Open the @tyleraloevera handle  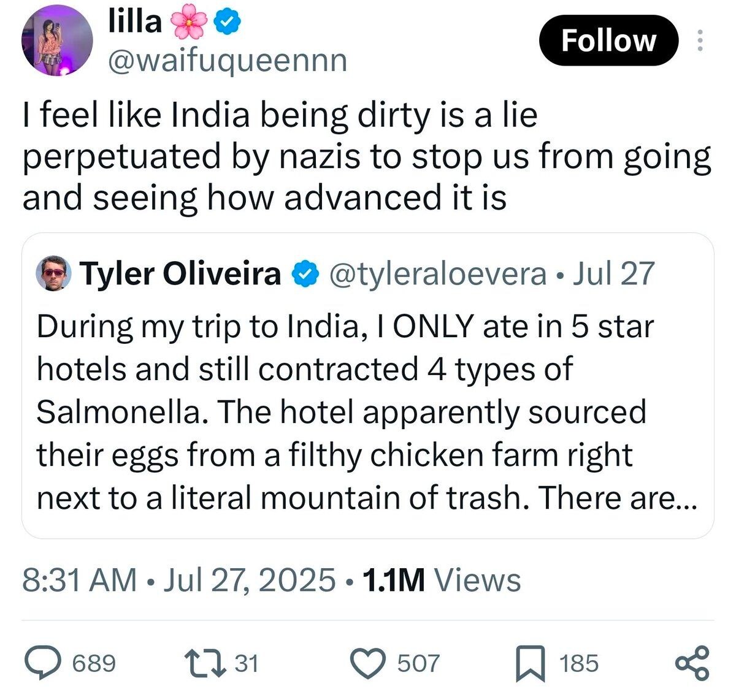[x=438, y=273]
